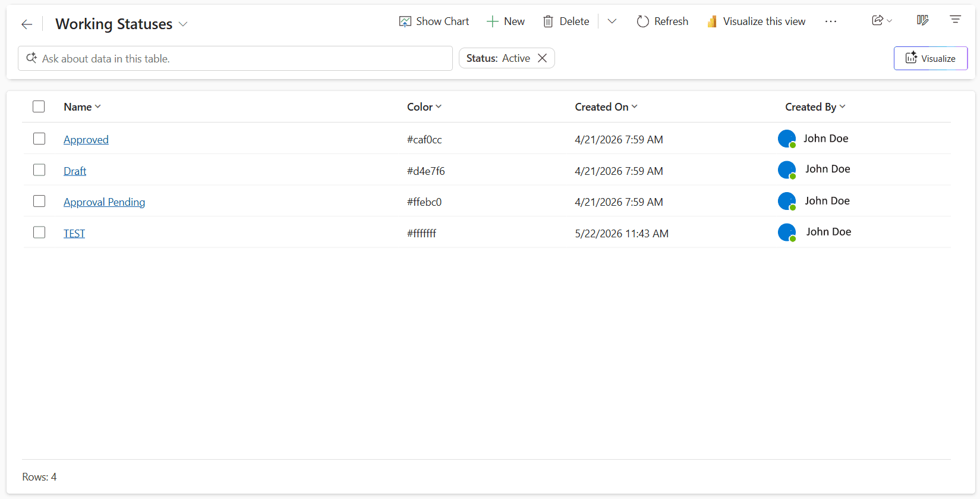Click John Doe avatar in Draft row
The width and height of the screenshot is (980, 499).
pos(787,170)
